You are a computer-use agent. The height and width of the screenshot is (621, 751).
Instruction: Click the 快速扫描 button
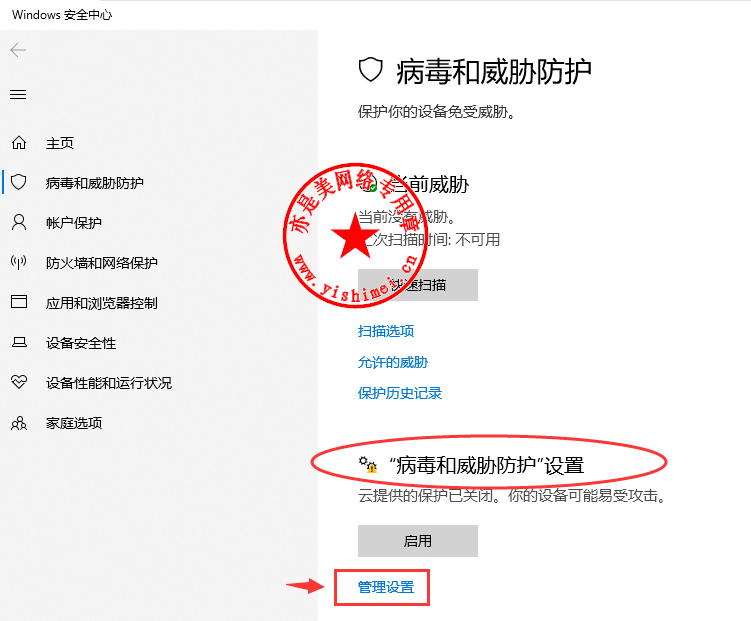(x=418, y=285)
